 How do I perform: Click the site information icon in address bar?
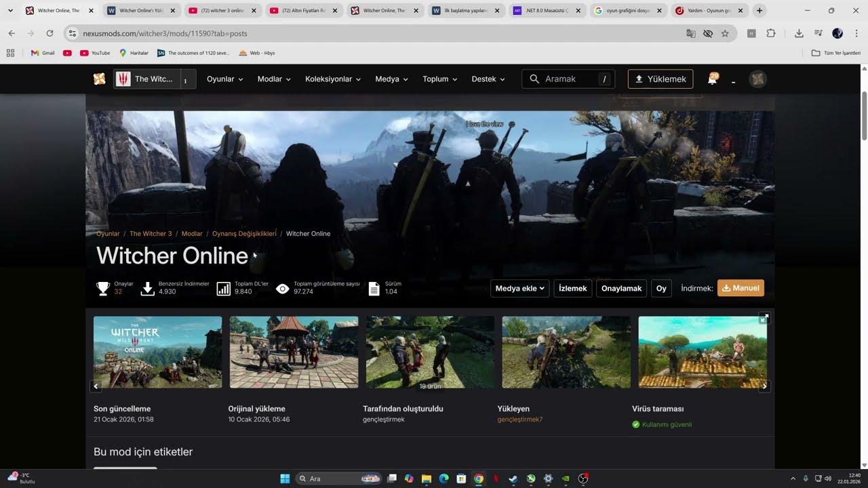(x=73, y=33)
